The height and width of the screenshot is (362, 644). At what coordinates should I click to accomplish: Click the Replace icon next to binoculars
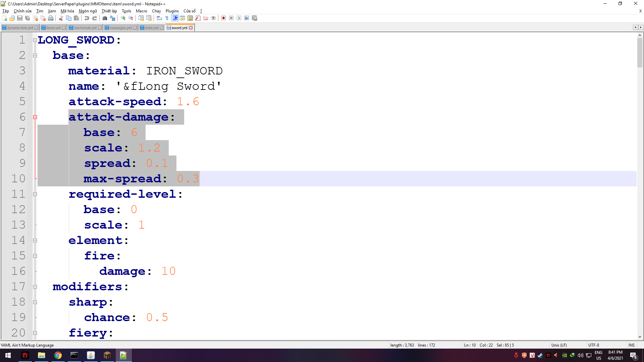[x=113, y=18]
